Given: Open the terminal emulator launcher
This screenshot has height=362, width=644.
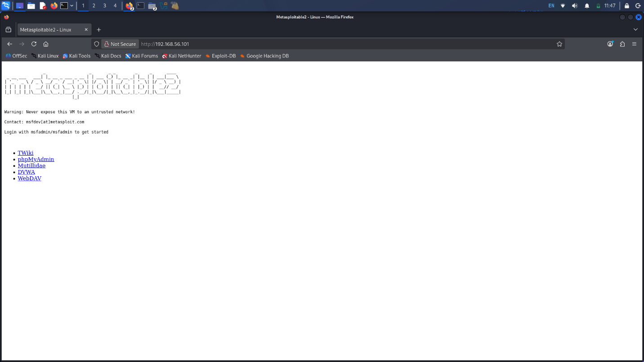Looking at the screenshot, I should click(x=64, y=6).
